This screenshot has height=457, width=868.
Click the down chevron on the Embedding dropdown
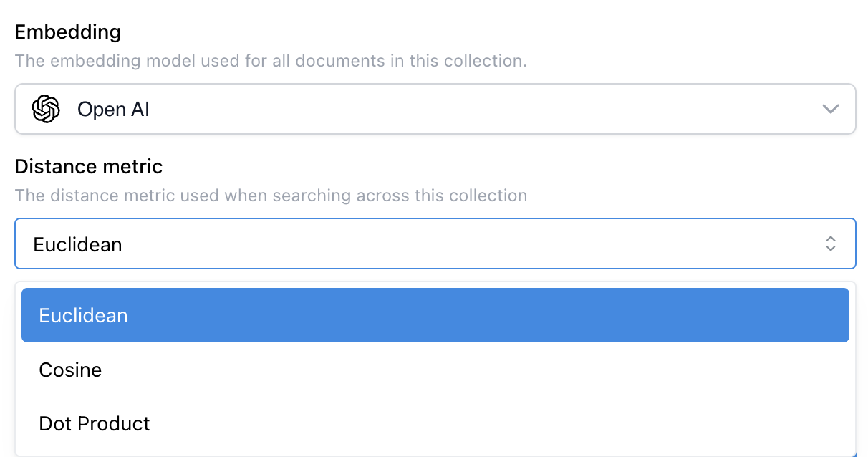(830, 110)
